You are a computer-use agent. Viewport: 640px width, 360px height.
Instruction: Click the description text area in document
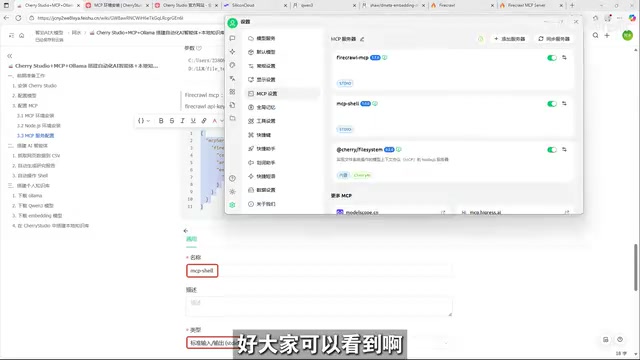tap(319, 307)
